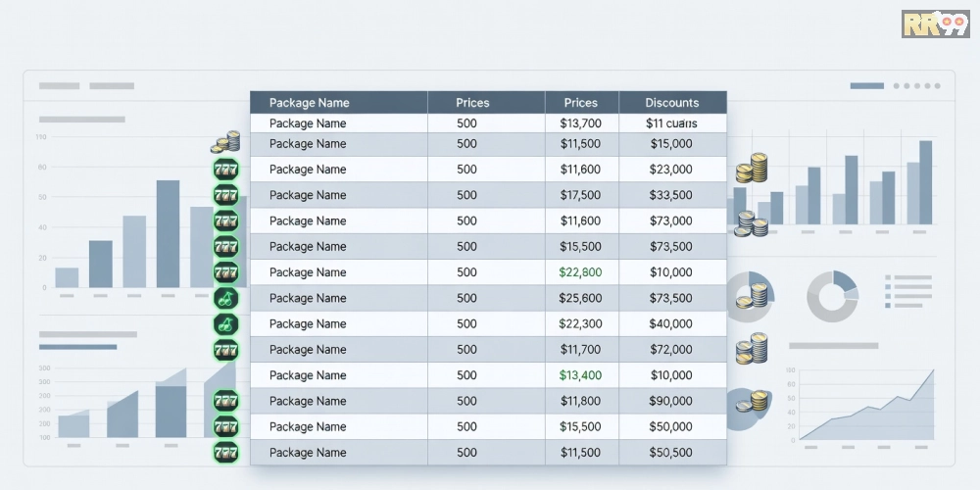980x490 pixels.
Task: Select the 777 icon next to the $11,800 row
Action: coord(226,401)
